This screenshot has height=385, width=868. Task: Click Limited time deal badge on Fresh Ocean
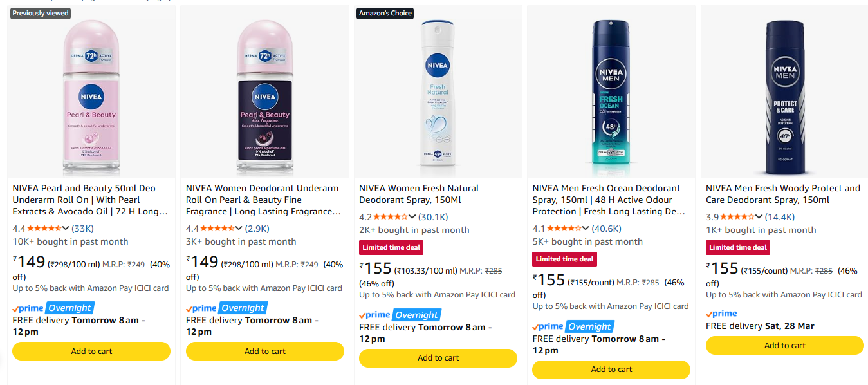(x=564, y=259)
